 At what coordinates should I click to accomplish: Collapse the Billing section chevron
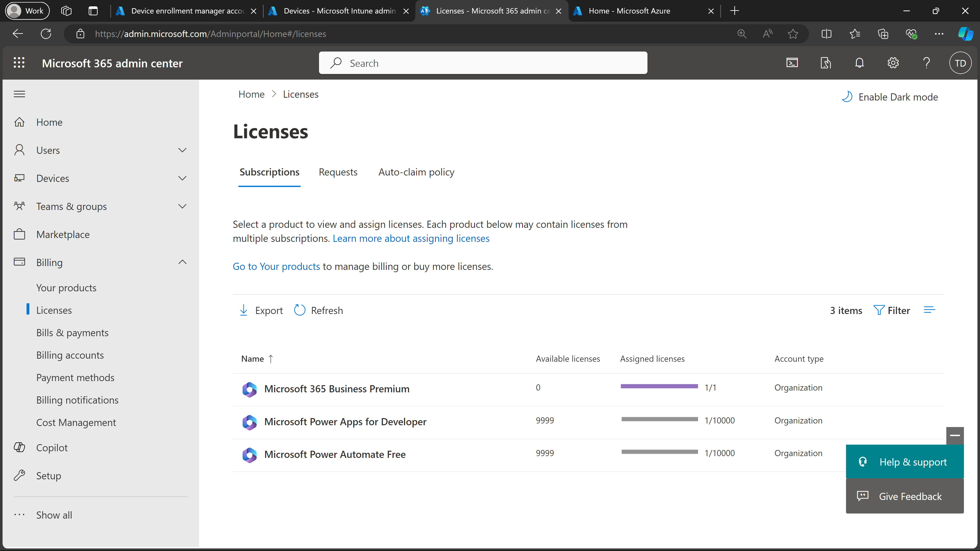[x=182, y=262]
